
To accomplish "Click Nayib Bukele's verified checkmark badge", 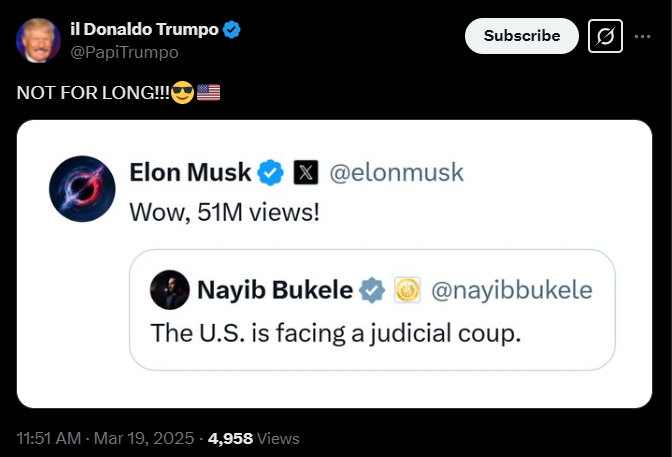I will click(x=372, y=291).
